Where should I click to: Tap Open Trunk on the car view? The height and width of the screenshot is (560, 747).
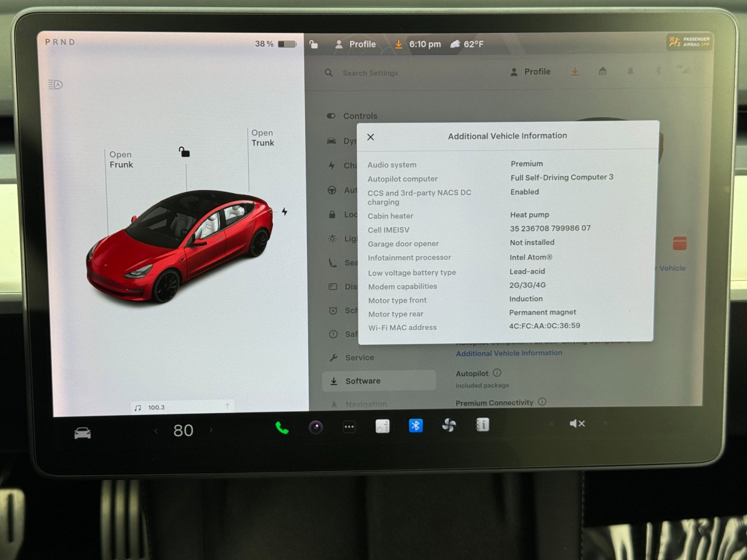point(262,138)
